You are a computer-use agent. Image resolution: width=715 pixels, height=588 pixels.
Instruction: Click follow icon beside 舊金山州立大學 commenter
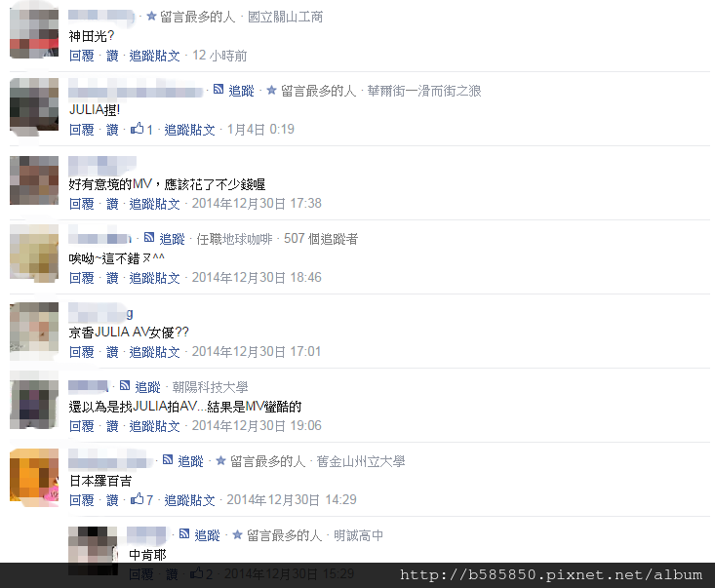click(x=168, y=459)
